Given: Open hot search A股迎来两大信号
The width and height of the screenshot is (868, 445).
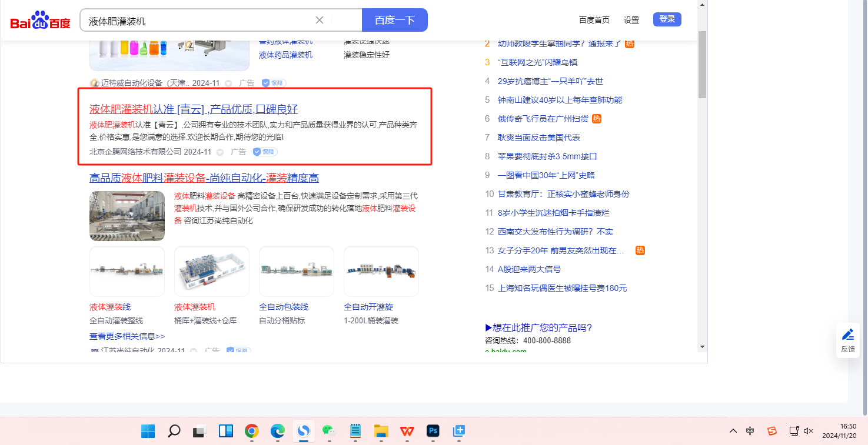Looking at the screenshot, I should click(x=529, y=269).
